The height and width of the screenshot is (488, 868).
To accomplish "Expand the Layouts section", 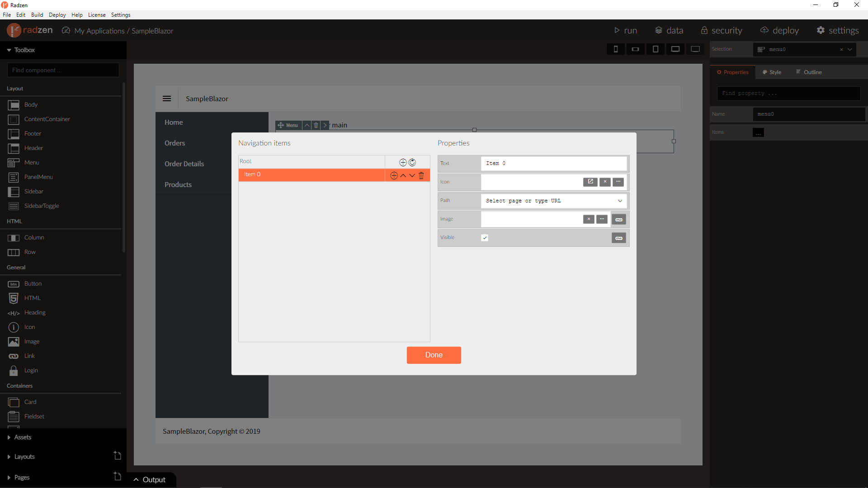I will [21, 457].
